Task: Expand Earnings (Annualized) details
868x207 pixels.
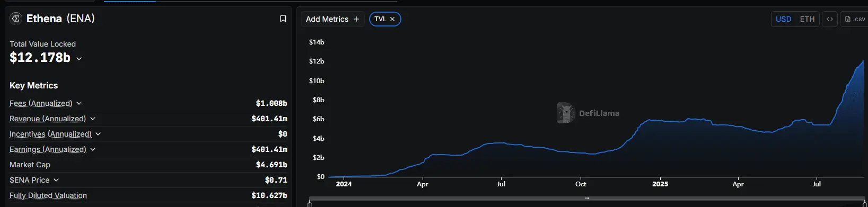Action: coord(93,149)
